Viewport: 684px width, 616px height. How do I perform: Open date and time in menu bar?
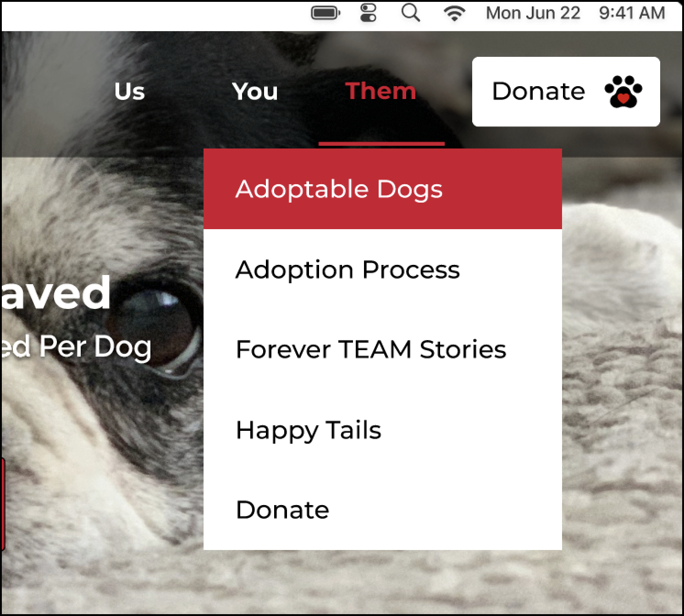[x=575, y=13]
